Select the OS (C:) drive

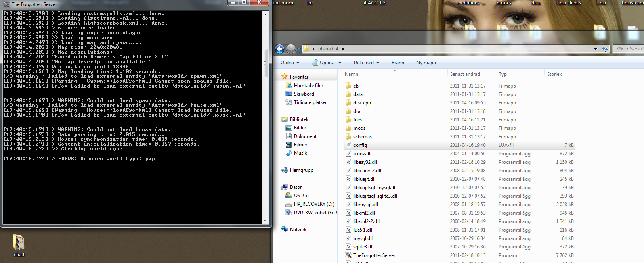click(301, 196)
